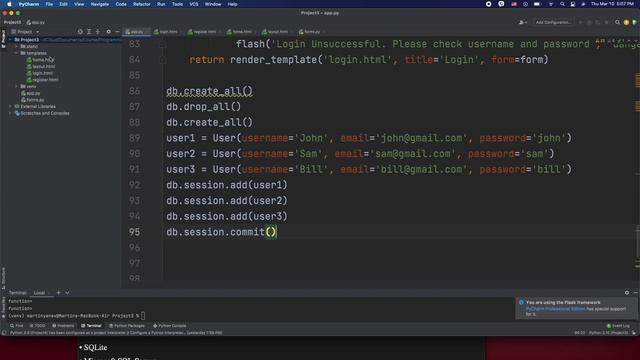Switch to the register.html editor tab
The image size is (640, 360).
[203, 31]
